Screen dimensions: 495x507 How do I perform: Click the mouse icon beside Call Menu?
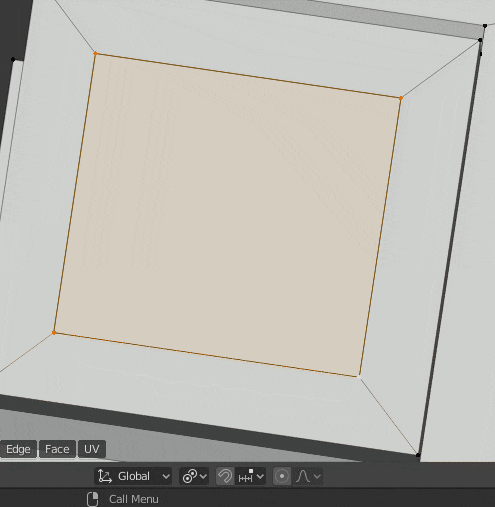click(x=92, y=499)
